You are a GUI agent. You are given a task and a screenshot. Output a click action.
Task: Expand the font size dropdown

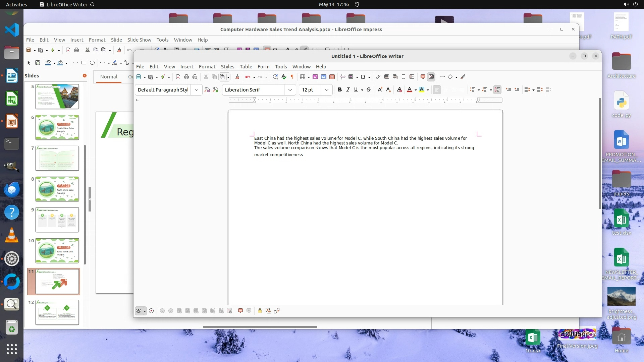click(x=326, y=89)
